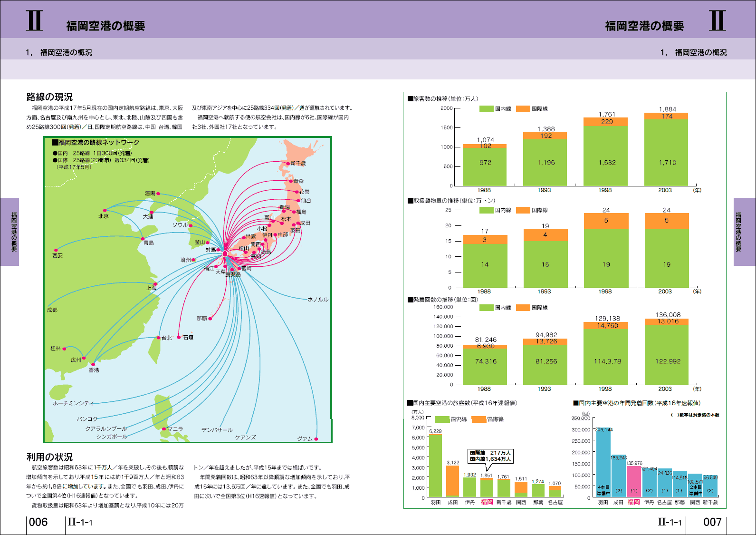Click the デンパサール label on the route map

217,430
